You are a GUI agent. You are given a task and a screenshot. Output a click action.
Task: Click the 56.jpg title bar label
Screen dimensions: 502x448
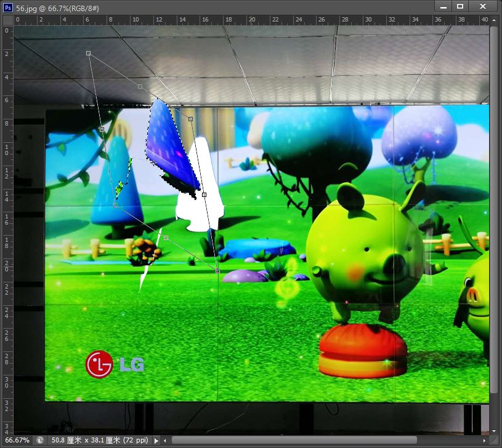[x=26, y=9]
